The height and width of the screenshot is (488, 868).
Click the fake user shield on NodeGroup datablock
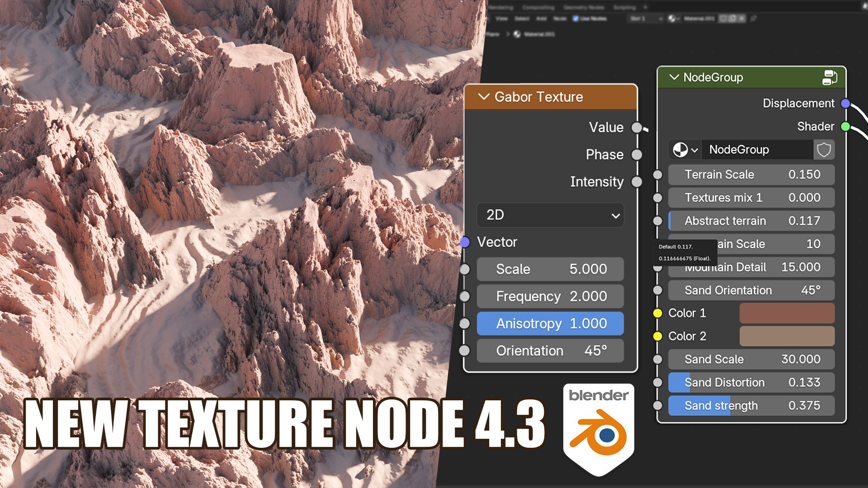[824, 150]
